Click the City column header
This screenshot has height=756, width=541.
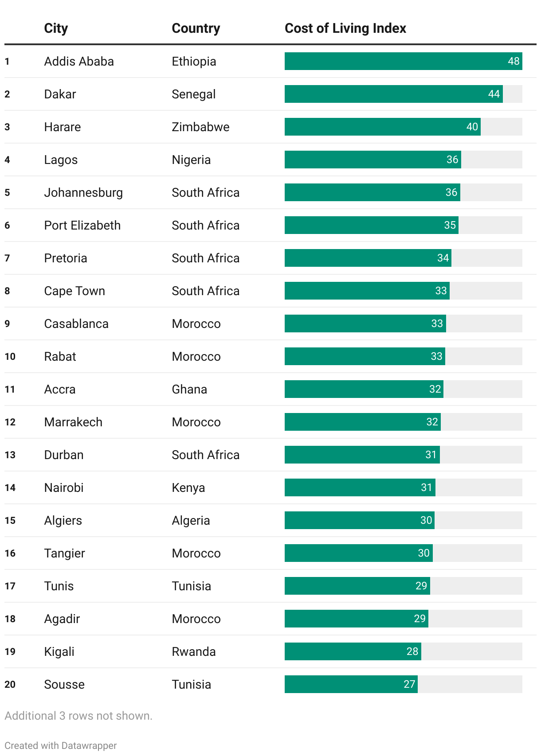pos(56,28)
